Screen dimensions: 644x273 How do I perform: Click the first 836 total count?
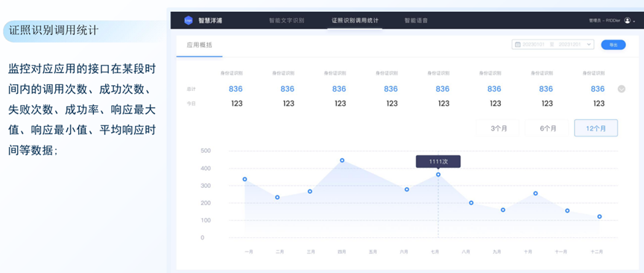tap(236, 89)
